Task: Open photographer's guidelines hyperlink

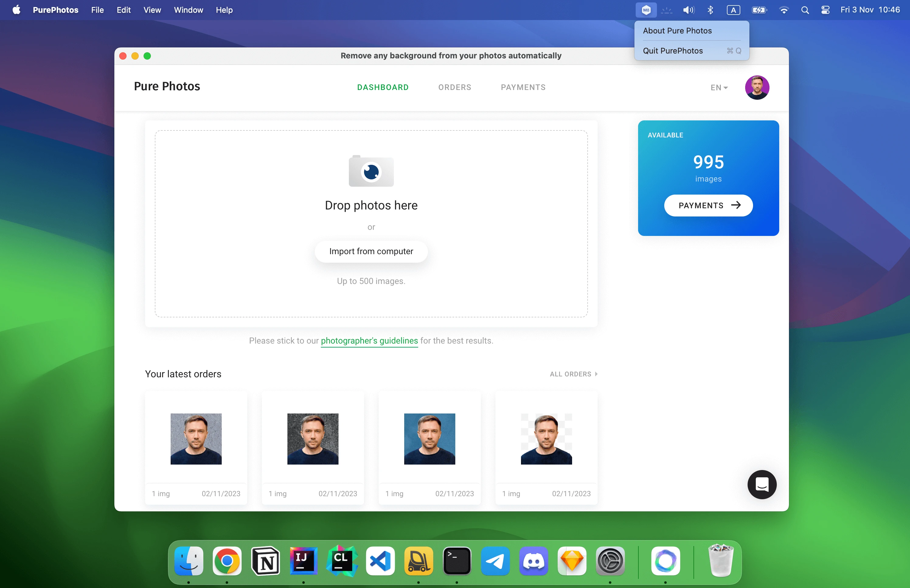Action: (370, 340)
